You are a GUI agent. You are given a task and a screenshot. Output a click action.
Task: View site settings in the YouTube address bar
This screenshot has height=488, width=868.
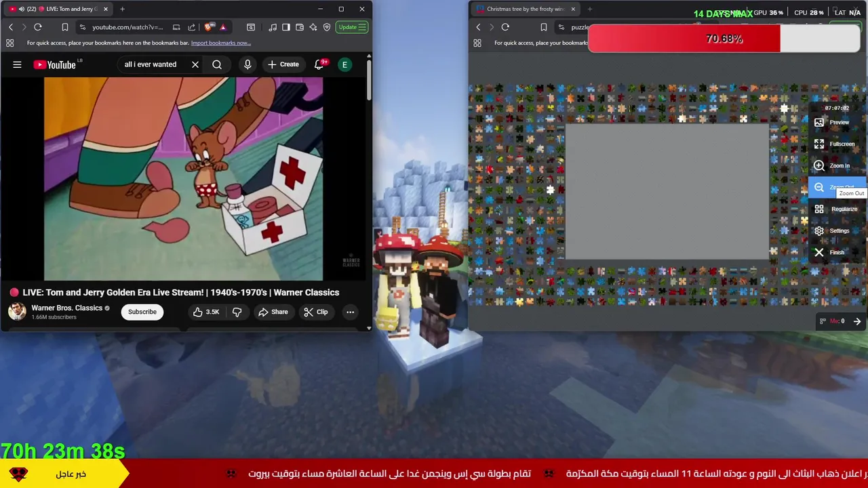[82, 27]
